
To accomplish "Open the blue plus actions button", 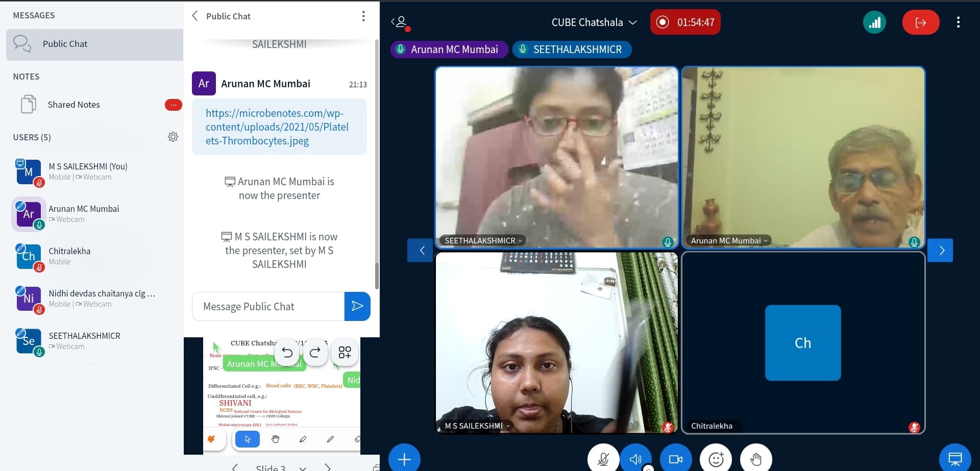I will [404, 459].
